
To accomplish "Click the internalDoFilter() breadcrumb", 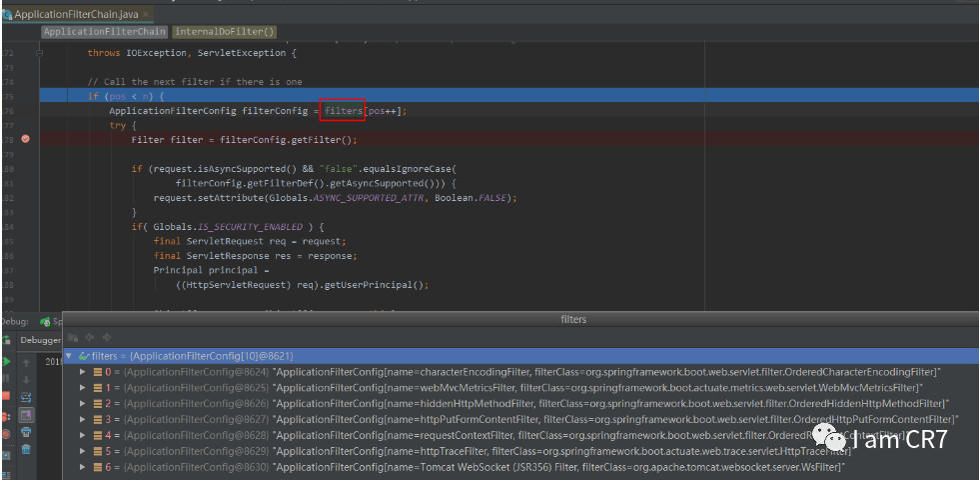I will point(225,32).
